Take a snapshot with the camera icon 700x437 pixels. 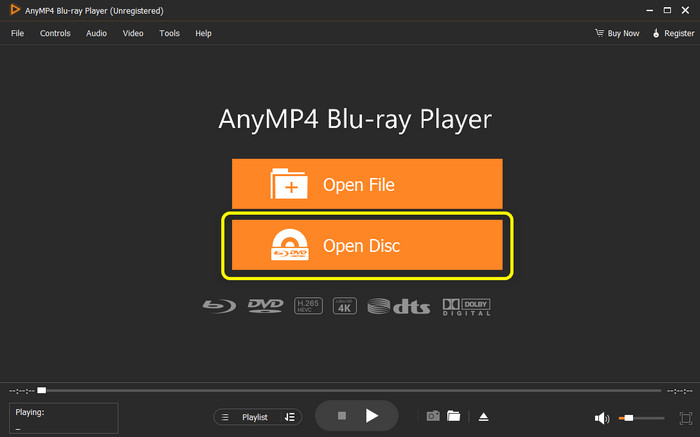433,416
